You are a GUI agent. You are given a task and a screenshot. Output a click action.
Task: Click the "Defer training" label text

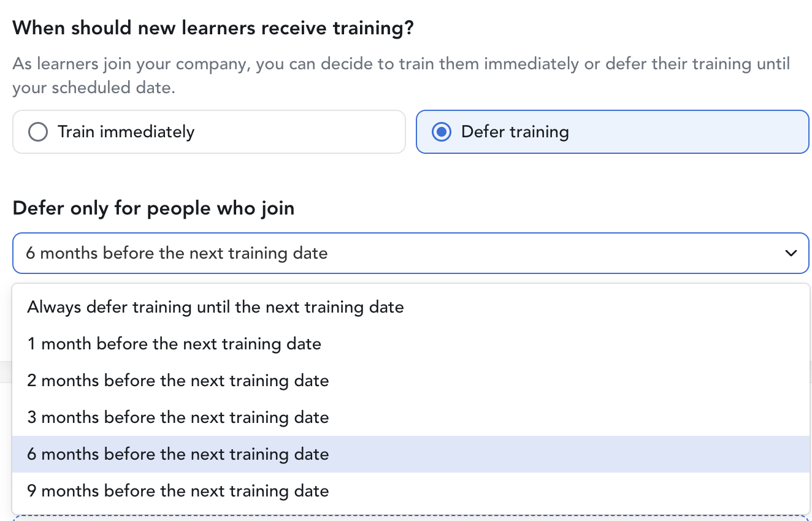515,132
